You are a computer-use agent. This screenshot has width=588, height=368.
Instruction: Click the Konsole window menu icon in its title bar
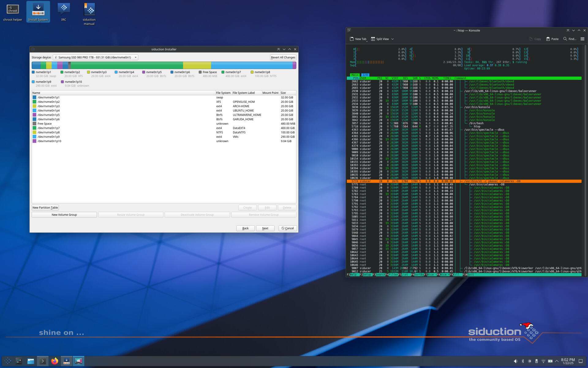pos(349,30)
